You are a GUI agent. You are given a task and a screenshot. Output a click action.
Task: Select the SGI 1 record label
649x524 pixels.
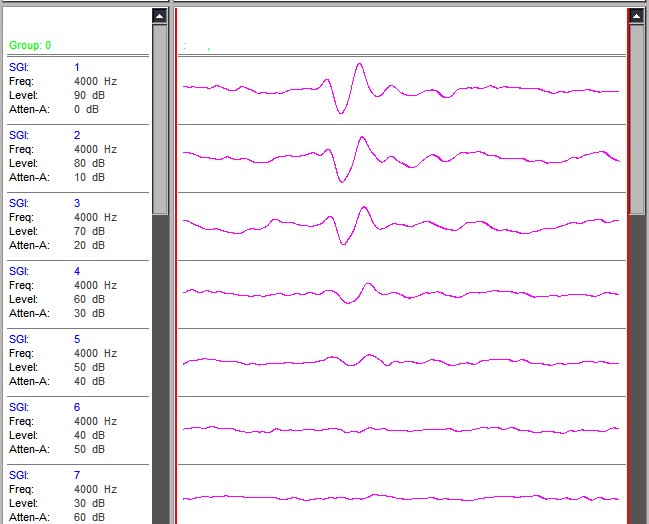tap(20, 67)
